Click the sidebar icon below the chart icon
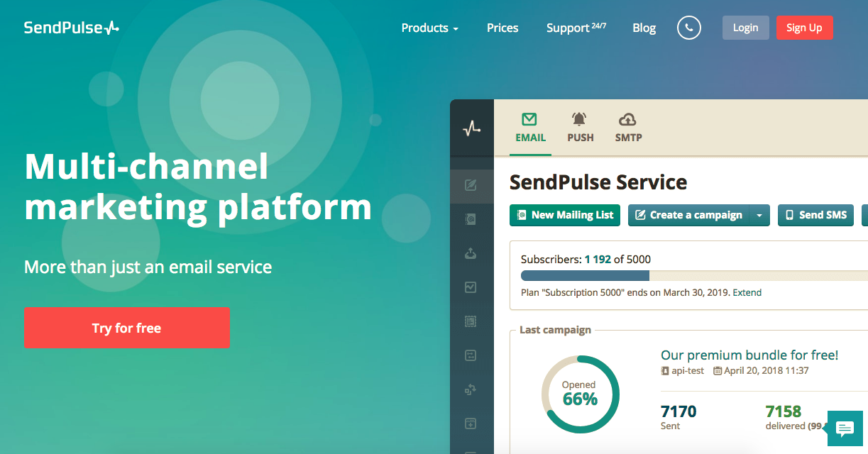The width and height of the screenshot is (868, 454). [471, 321]
